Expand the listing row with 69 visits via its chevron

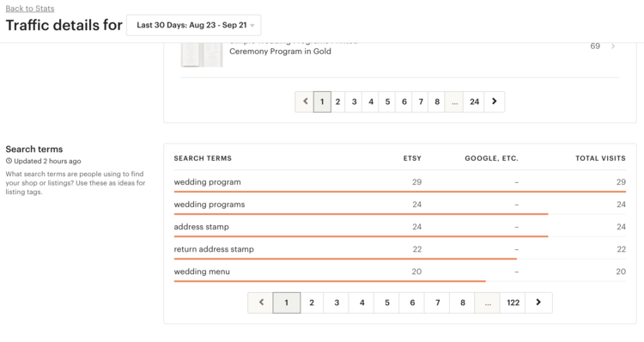pyautogui.click(x=613, y=46)
